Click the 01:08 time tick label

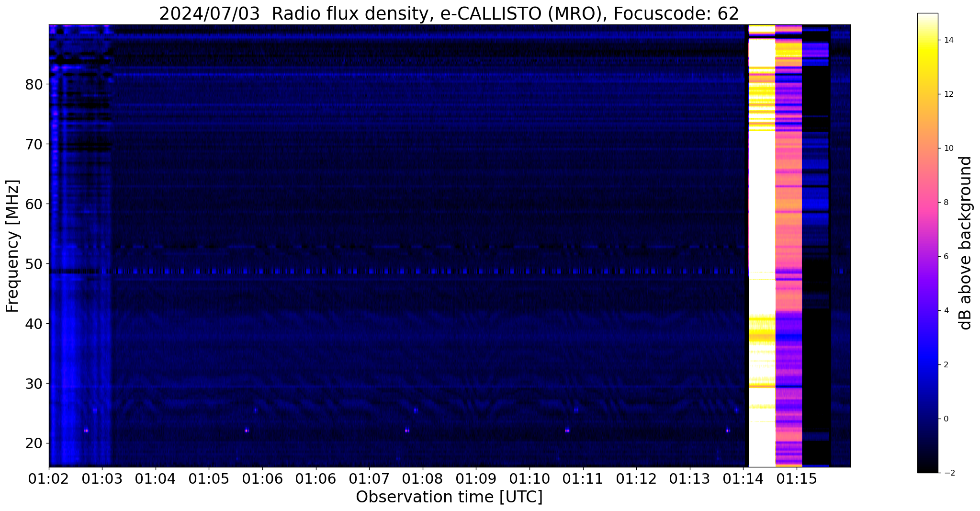pyautogui.click(x=423, y=478)
